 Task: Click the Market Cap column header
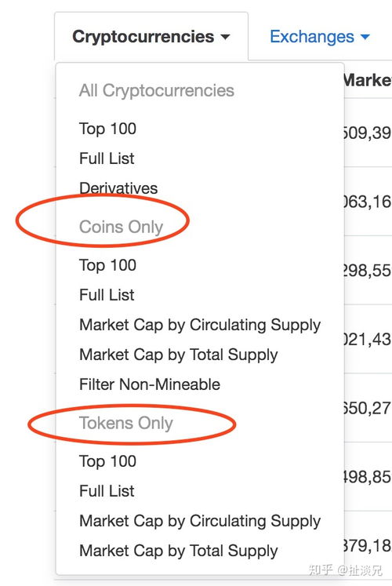[368, 80]
